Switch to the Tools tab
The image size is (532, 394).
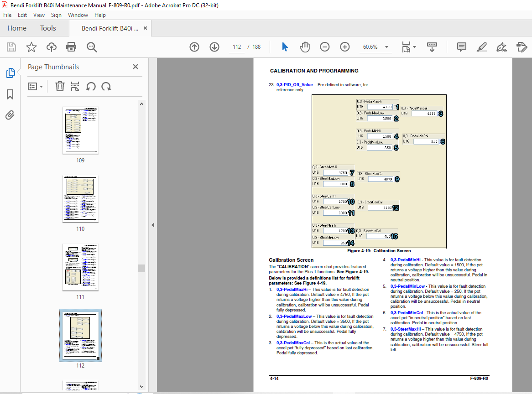click(x=48, y=28)
